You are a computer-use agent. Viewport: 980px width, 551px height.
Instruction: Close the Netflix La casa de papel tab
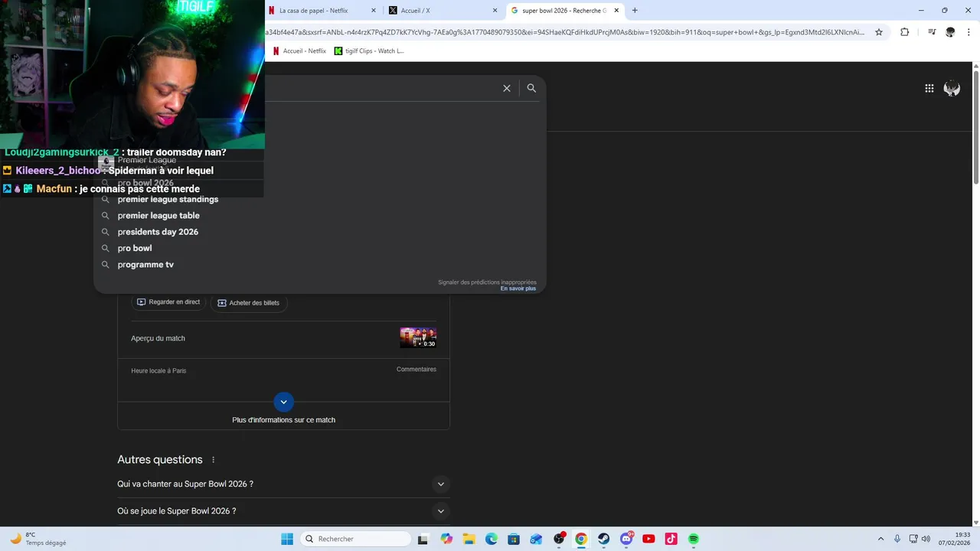pyautogui.click(x=374, y=11)
